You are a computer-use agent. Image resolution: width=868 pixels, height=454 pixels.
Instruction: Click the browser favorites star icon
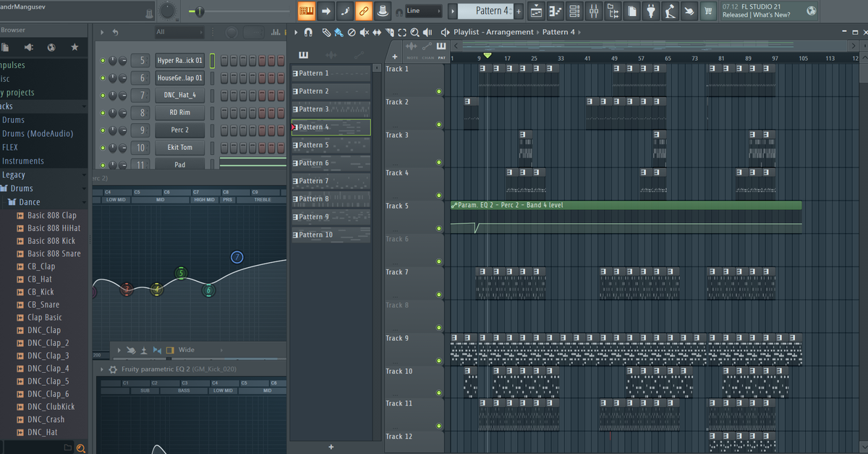pyautogui.click(x=75, y=47)
